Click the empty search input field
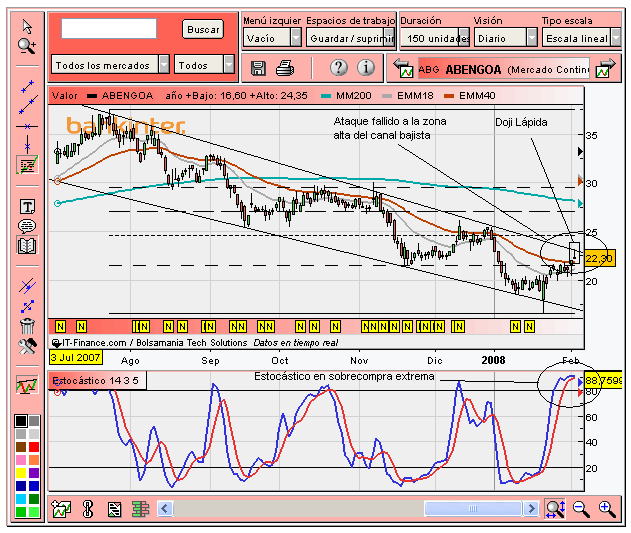Viewport: 631px width, 533px height. [109, 29]
